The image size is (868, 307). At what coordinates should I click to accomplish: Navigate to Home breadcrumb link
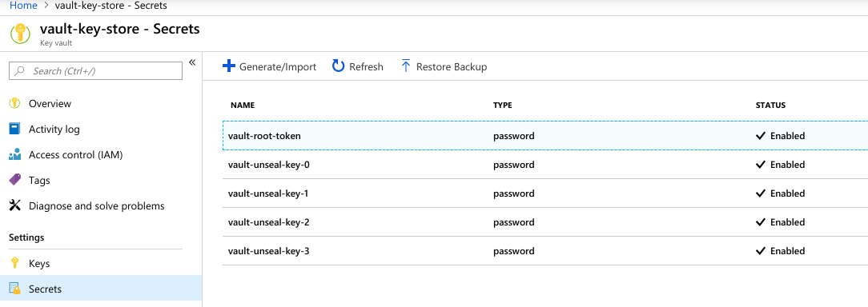(x=24, y=6)
